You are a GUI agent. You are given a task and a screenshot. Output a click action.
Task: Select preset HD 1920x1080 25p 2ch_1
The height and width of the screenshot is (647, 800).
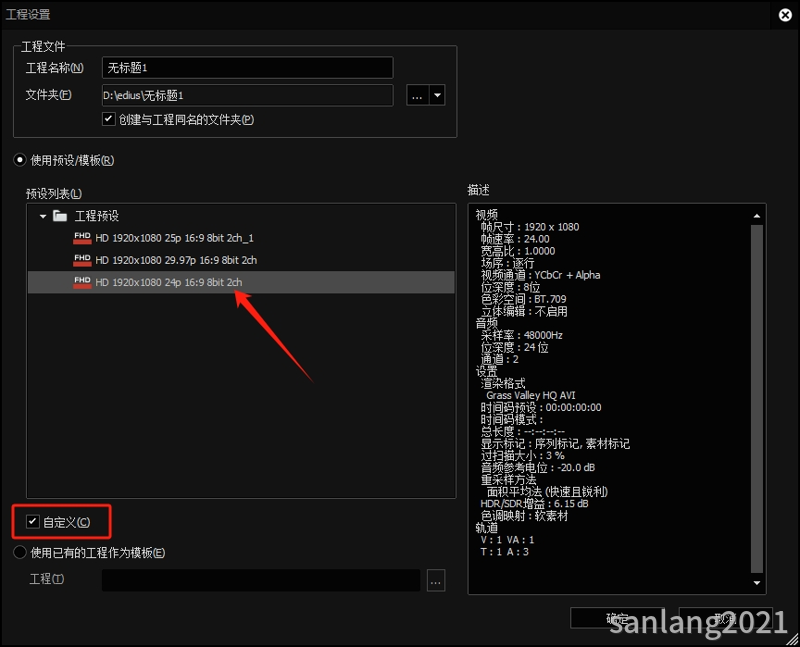[x=241, y=238]
